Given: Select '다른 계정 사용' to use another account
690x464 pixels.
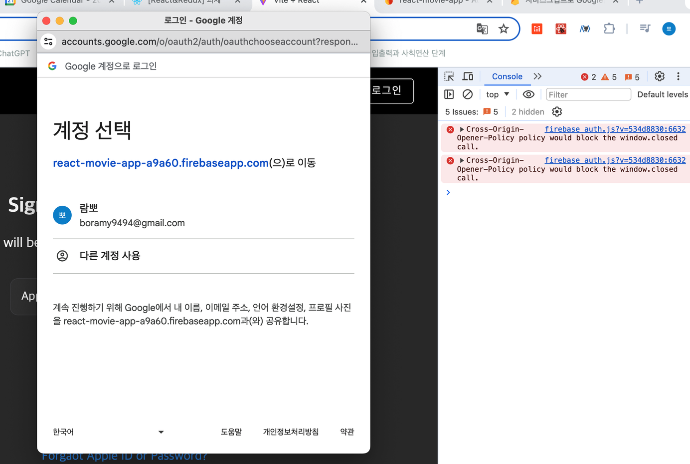Looking at the screenshot, I should pyautogui.click(x=203, y=256).
